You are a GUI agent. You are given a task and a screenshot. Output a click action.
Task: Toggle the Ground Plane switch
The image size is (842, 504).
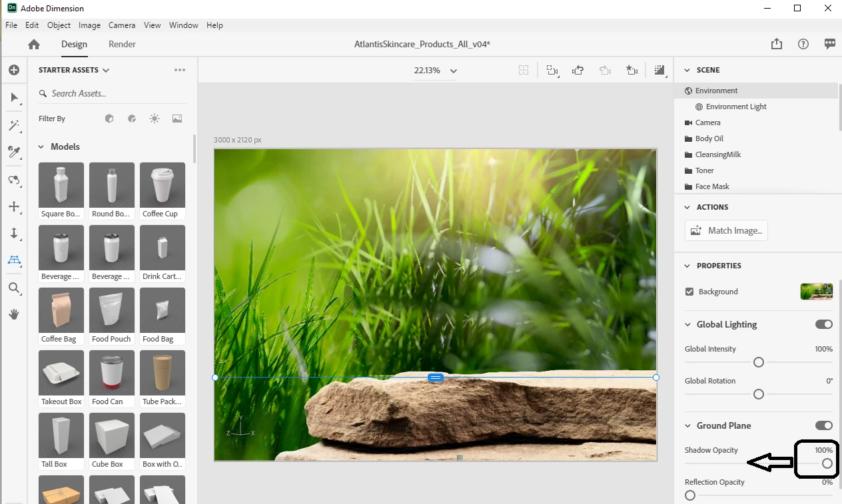point(824,425)
